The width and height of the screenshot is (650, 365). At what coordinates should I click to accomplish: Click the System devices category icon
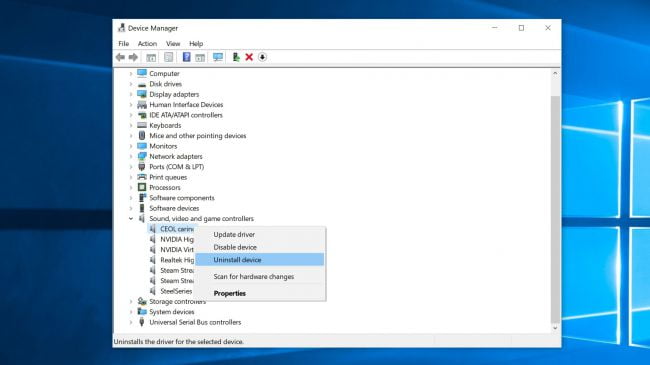tap(142, 311)
